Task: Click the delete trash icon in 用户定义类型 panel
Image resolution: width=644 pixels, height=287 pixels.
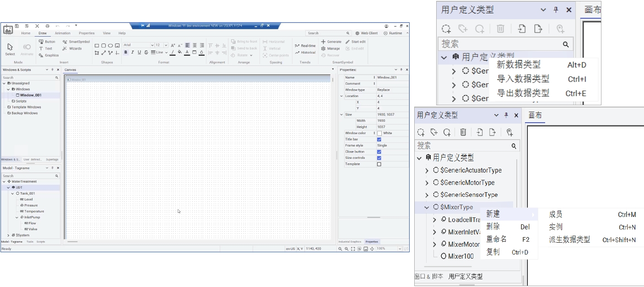Action: tap(463, 132)
